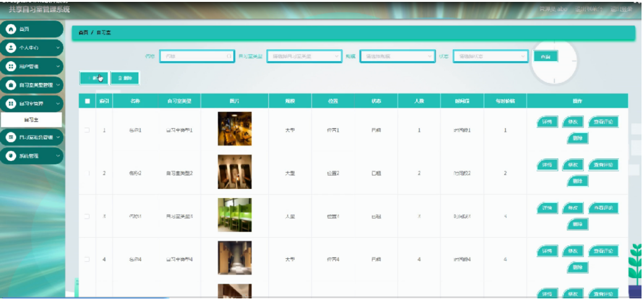Click the 时间段 column header
644x299 pixels.
click(462, 101)
